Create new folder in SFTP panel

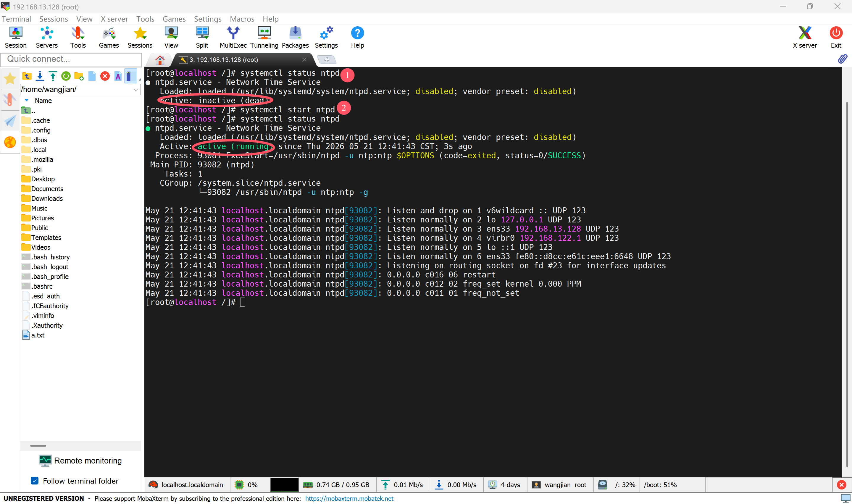(x=79, y=76)
